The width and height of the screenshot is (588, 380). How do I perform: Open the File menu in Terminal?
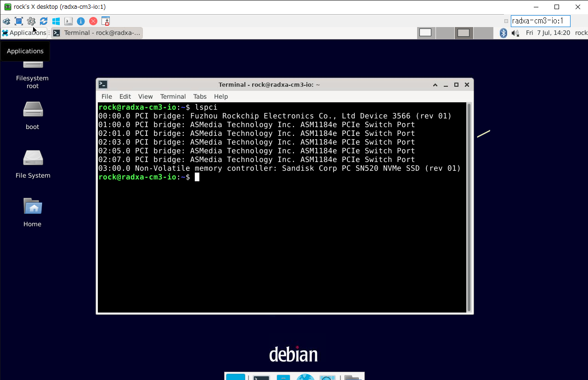click(107, 96)
